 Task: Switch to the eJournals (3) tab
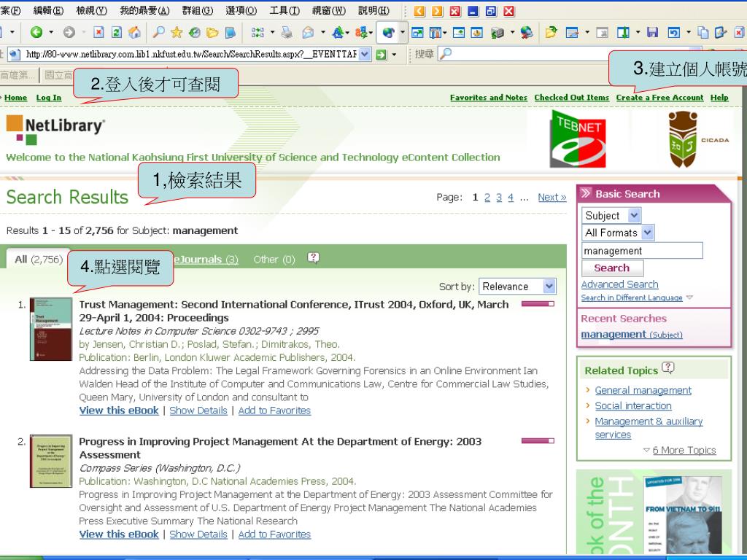pyautogui.click(x=206, y=260)
